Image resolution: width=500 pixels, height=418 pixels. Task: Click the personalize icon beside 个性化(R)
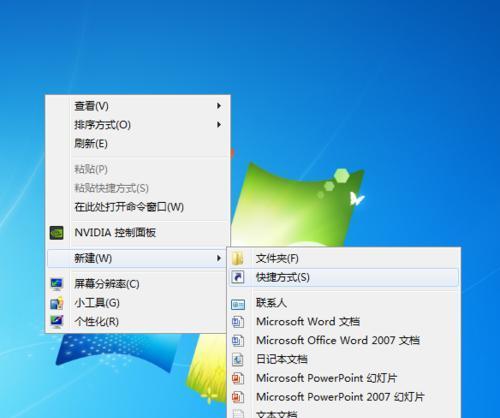coord(57,322)
